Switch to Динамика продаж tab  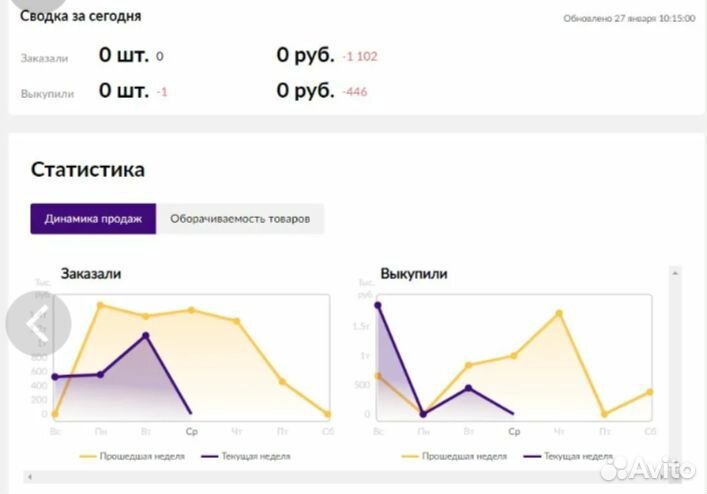[x=93, y=219]
